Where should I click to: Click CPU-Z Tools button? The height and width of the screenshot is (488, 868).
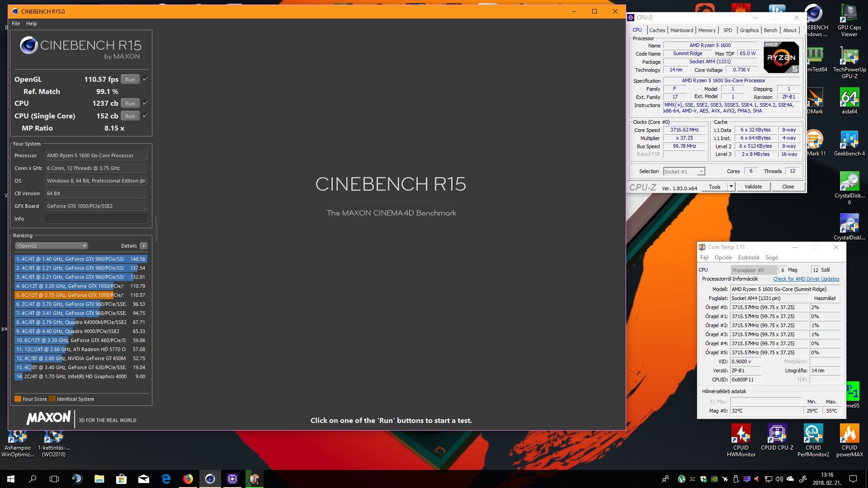[x=715, y=187]
